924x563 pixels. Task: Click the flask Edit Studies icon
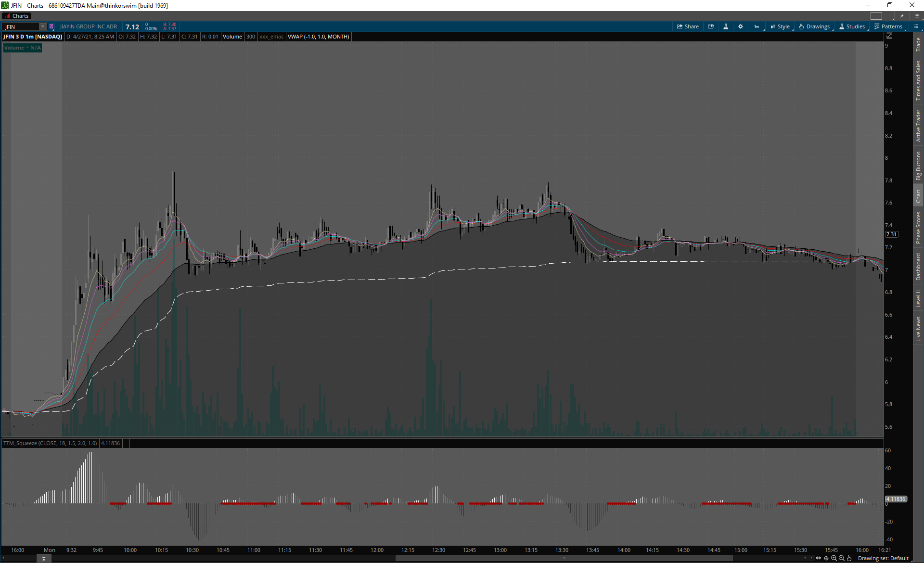(x=726, y=26)
